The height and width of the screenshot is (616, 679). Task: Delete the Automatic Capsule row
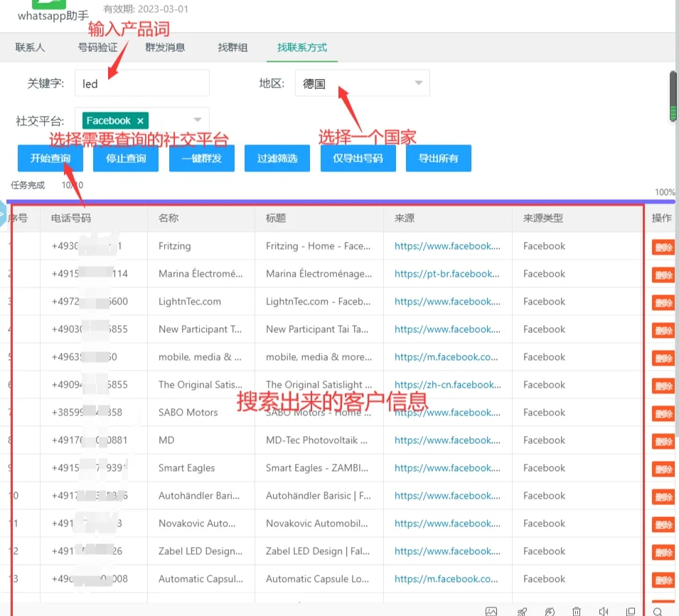(663, 580)
